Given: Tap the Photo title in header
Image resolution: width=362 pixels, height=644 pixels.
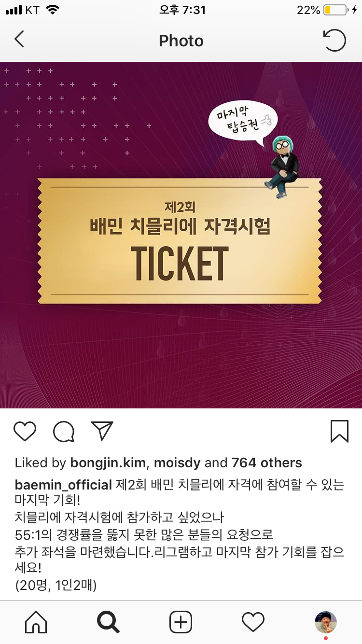Looking at the screenshot, I should 181,41.
